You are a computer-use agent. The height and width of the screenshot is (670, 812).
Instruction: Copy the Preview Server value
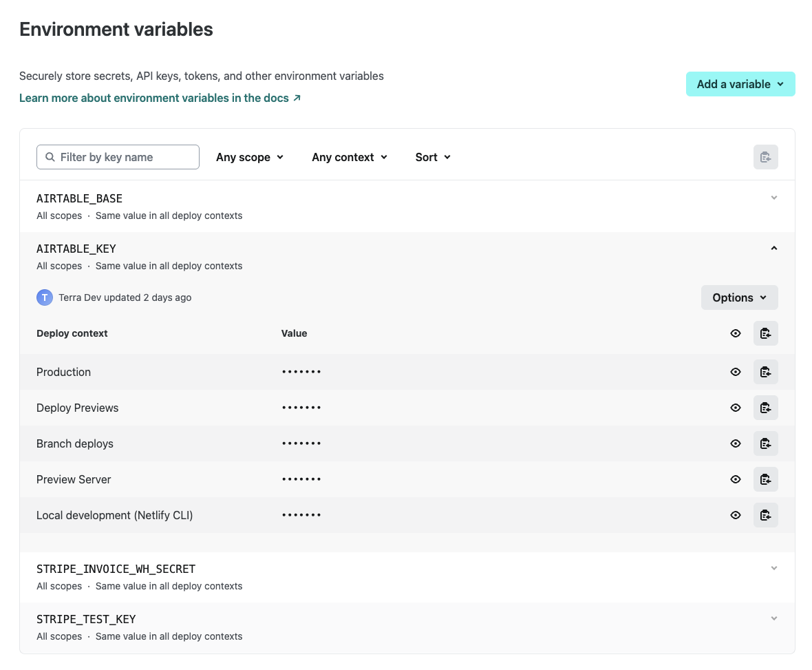(765, 479)
